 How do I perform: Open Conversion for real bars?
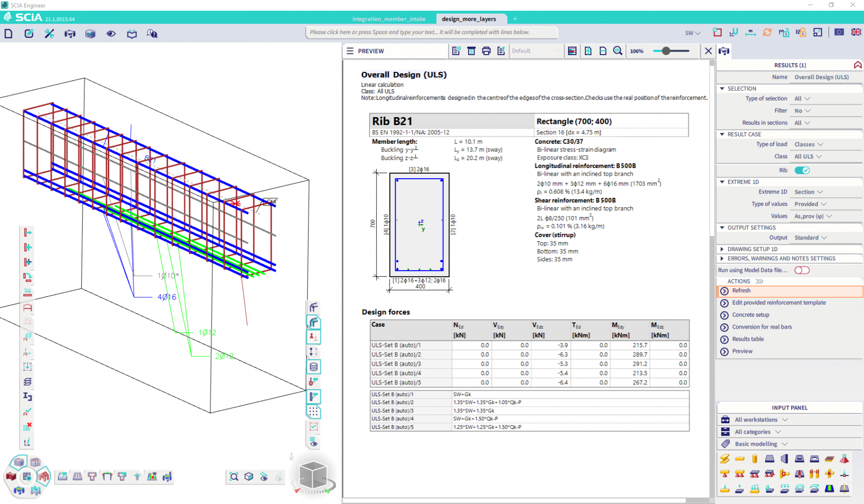point(762,327)
